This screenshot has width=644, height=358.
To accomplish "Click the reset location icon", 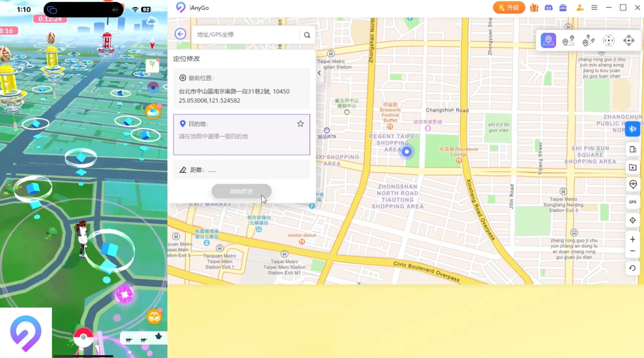I will pos(632,268).
